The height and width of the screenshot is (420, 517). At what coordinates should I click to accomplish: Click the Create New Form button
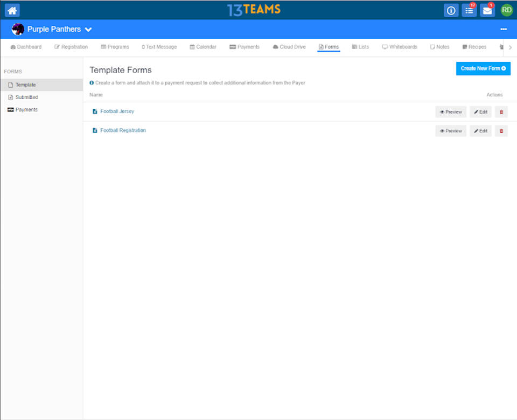tap(483, 68)
